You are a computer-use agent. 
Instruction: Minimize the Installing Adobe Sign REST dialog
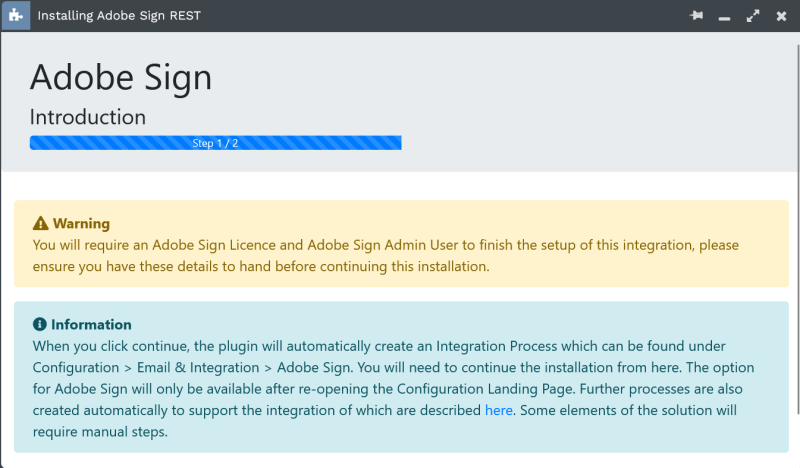pos(724,17)
